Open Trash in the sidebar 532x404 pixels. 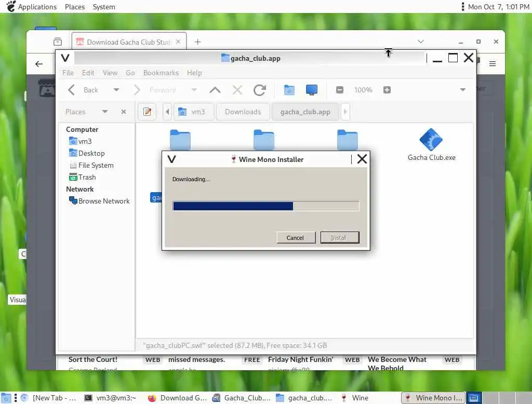(83, 177)
